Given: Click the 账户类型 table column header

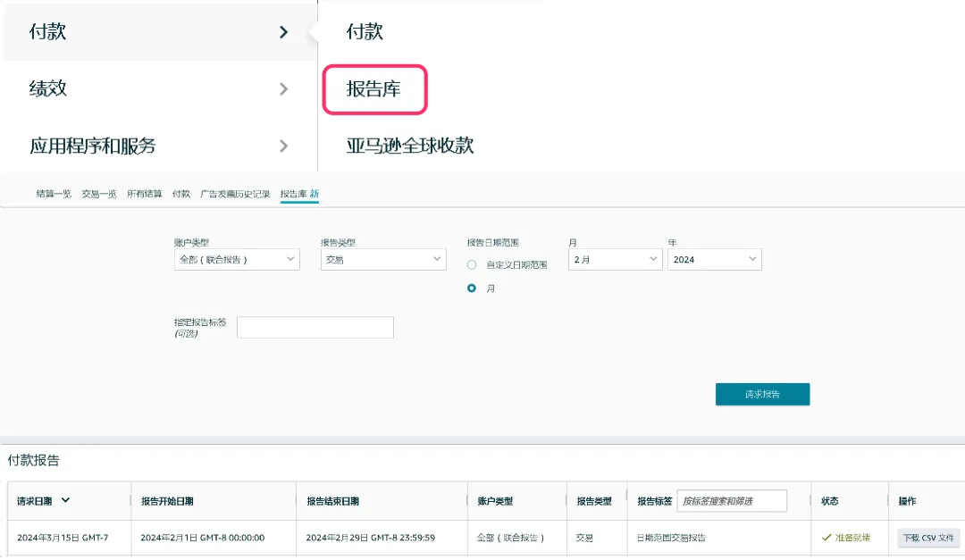Looking at the screenshot, I should (x=495, y=501).
